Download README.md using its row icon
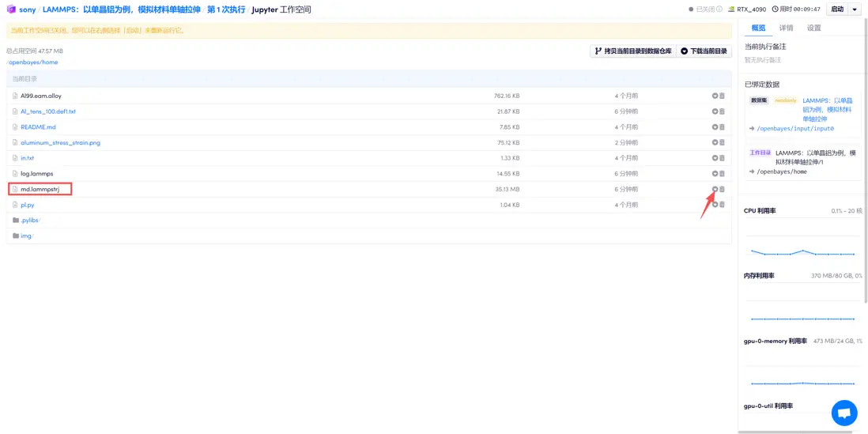The width and height of the screenshot is (868, 434). pos(715,126)
